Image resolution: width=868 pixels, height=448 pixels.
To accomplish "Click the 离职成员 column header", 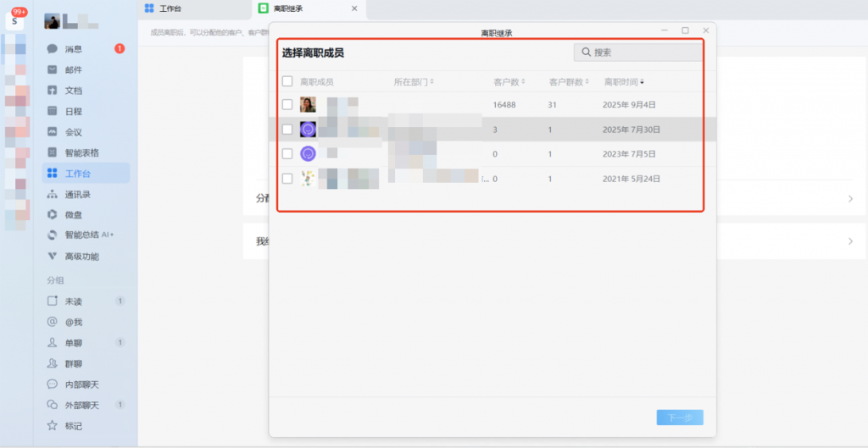I will pos(317,82).
